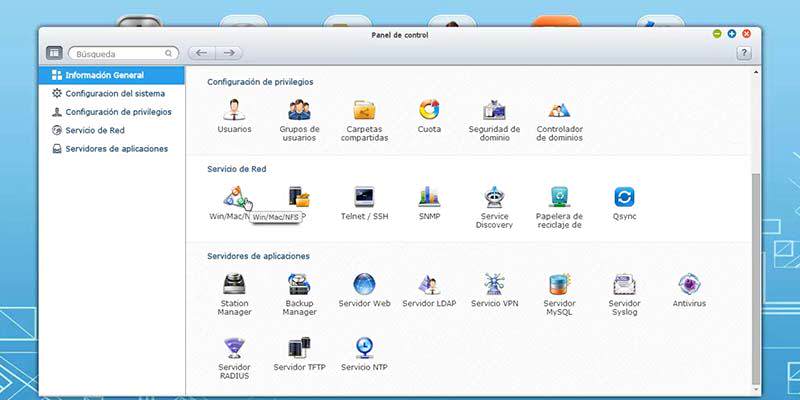Open Win/Mac/NFS network service
Screen dimensions: 800x400
tap(235, 197)
